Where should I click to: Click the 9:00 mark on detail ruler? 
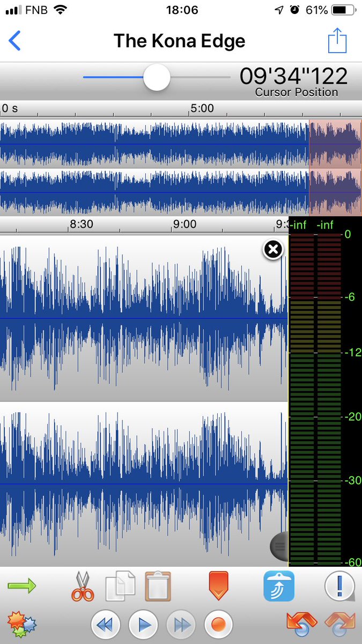pyautogui.click(x=184, y=224)
